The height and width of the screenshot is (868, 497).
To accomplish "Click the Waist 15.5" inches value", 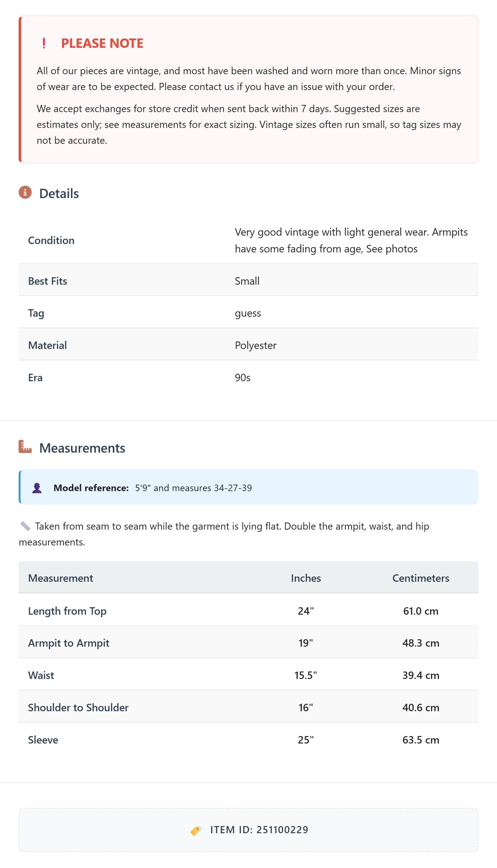I will 306,676.
